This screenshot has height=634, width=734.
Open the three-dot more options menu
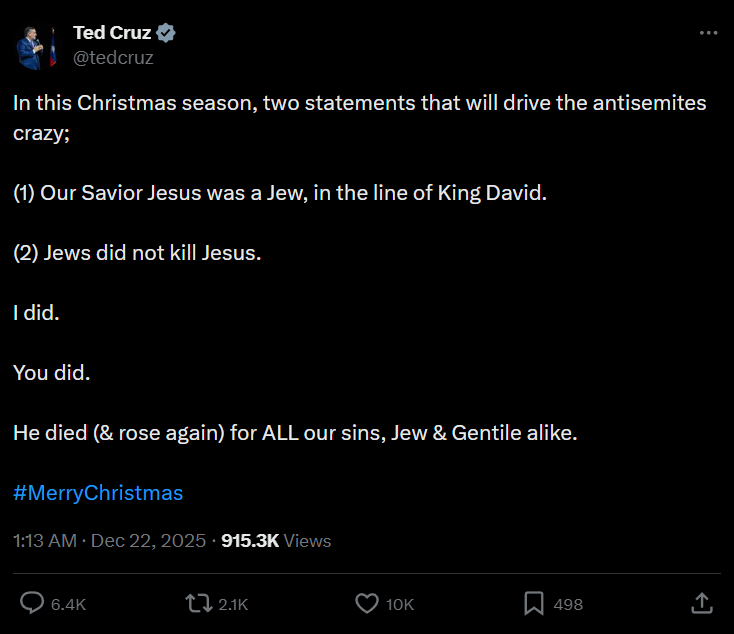(708, 33)
